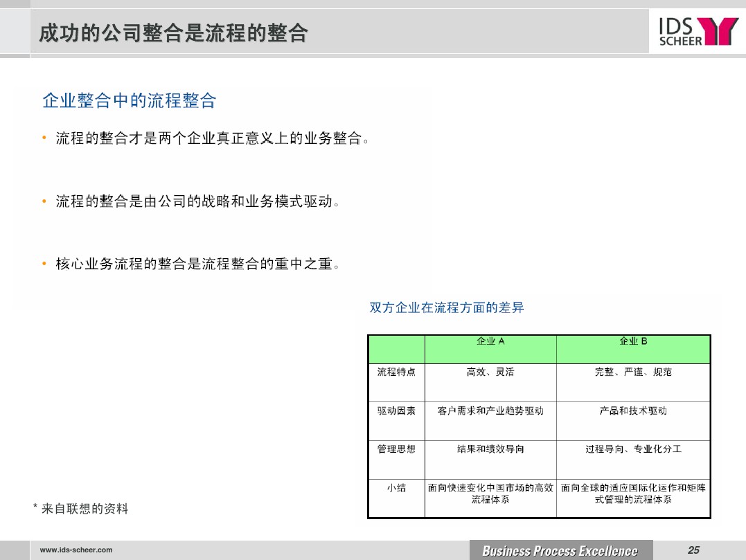The height and width of the screenshot is (560, 746).
Task: Select bullet 流程的整合是由公司的战略和业务模式驱动
Action: [x=197, y=201]
